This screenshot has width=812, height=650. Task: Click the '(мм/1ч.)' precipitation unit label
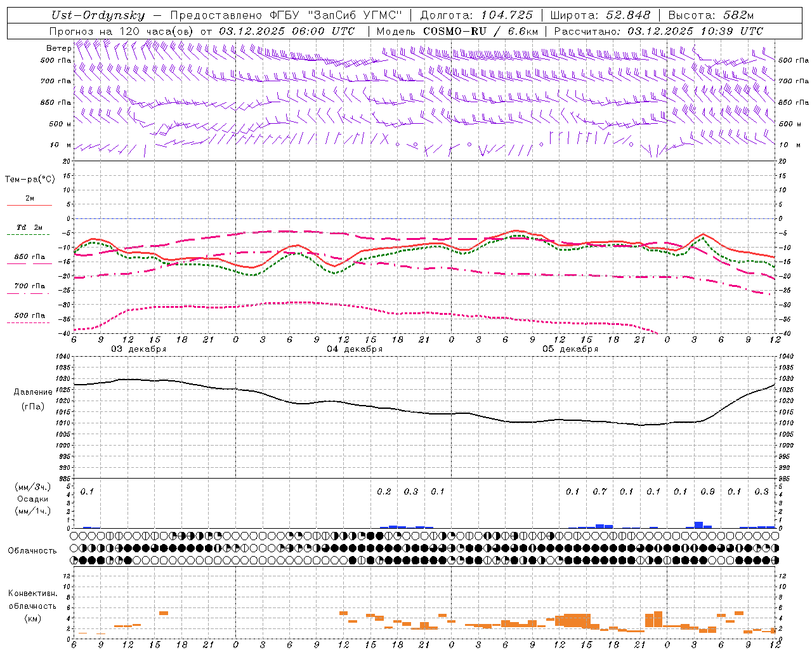(32, 511)
